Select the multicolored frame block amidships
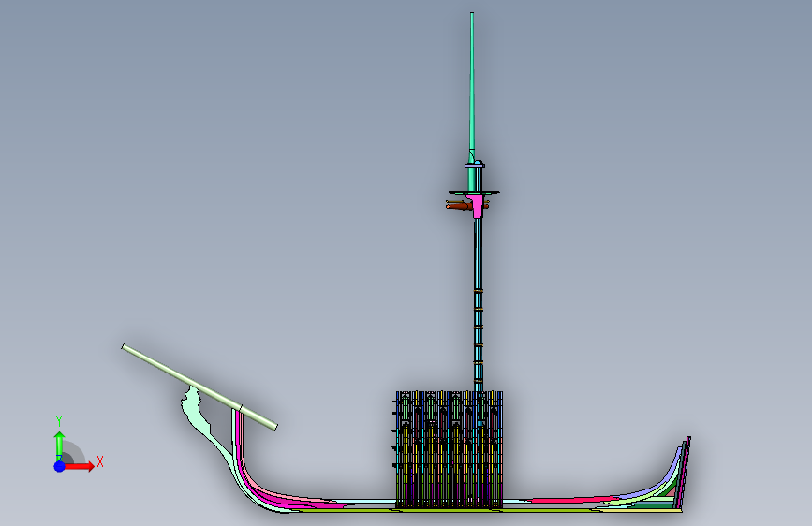The image size is (812, 526). tap(449, 449)
